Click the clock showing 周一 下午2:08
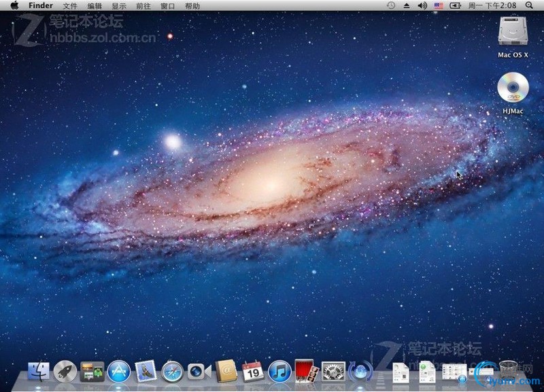 [x=492, y=5]
